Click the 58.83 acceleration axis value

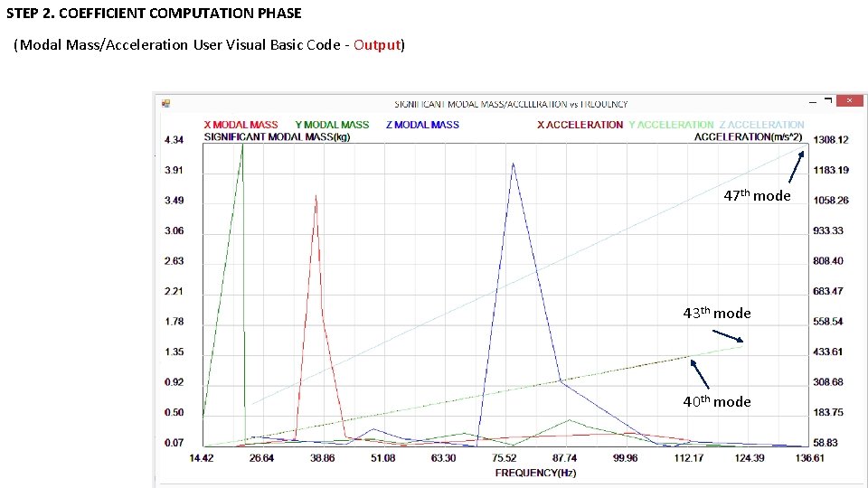[826, 443]
